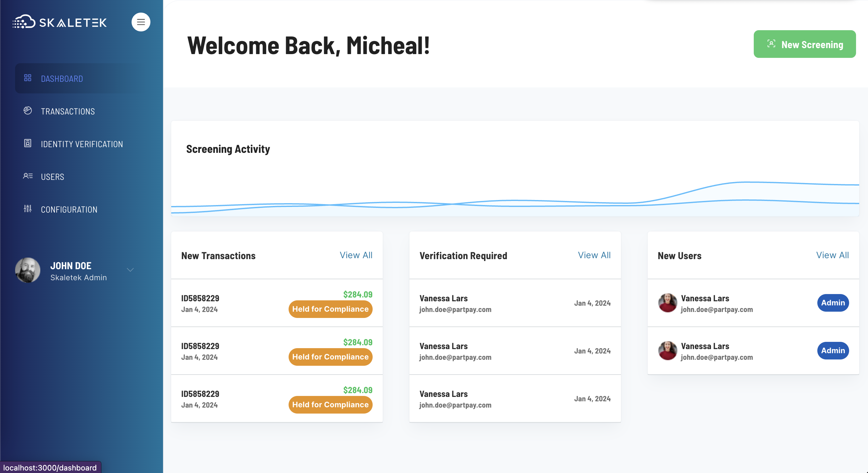Click the Identity Verification badge icon

(x=28, y=143)
